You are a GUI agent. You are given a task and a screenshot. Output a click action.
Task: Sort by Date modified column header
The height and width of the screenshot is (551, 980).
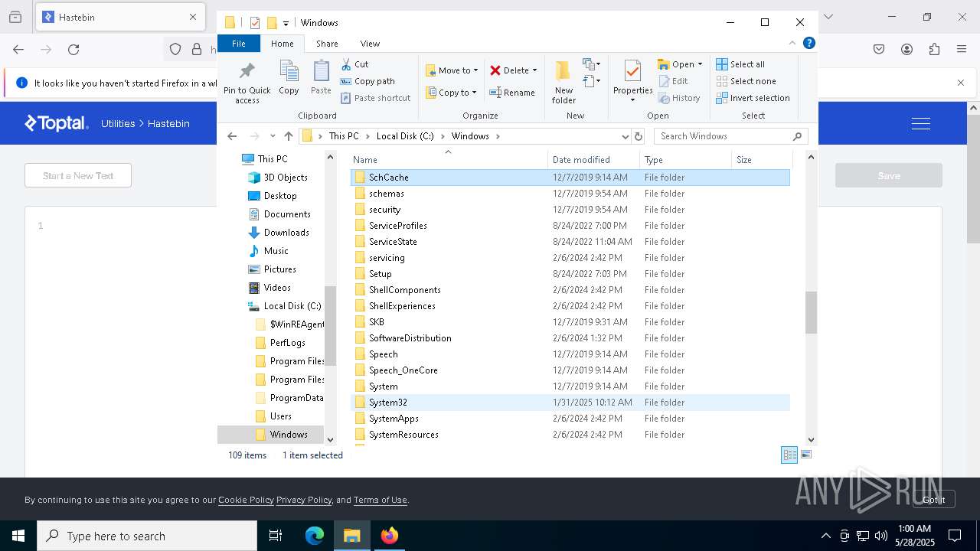pos(593,160)
